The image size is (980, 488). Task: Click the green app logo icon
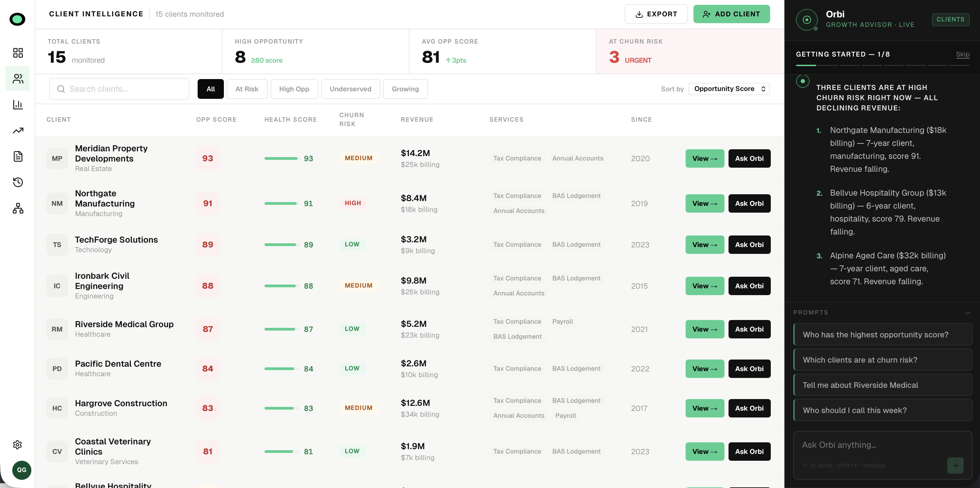[x=17, y=19]
